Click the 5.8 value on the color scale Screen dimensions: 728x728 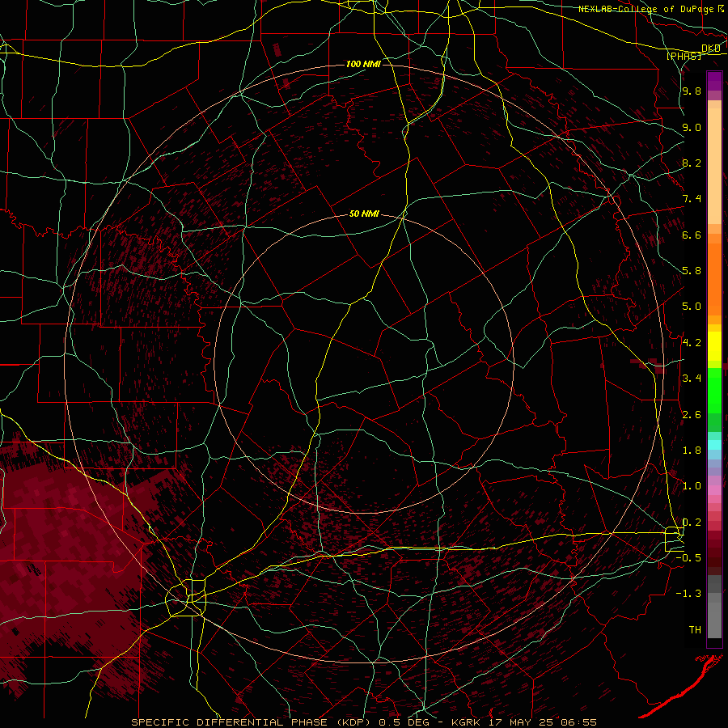692,271
